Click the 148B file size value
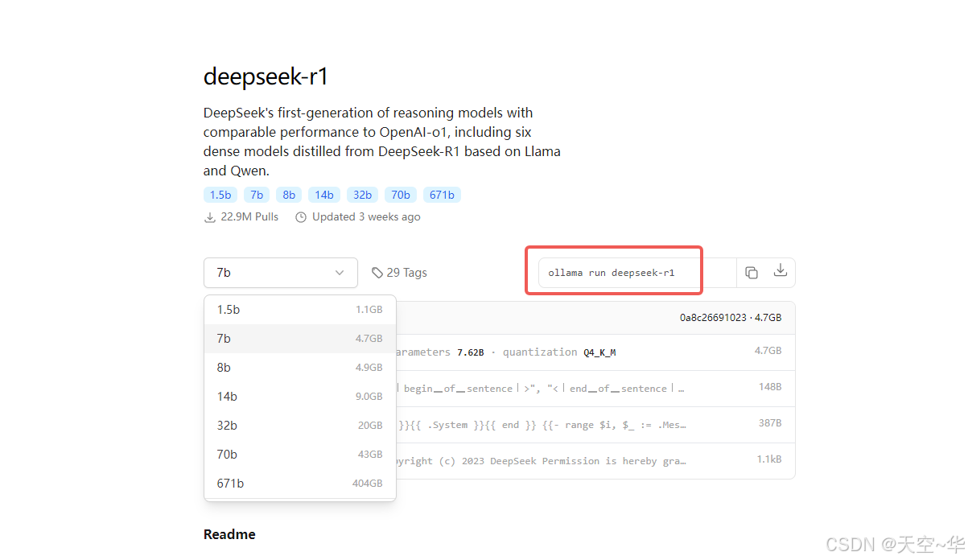 (x=770, y=387)
